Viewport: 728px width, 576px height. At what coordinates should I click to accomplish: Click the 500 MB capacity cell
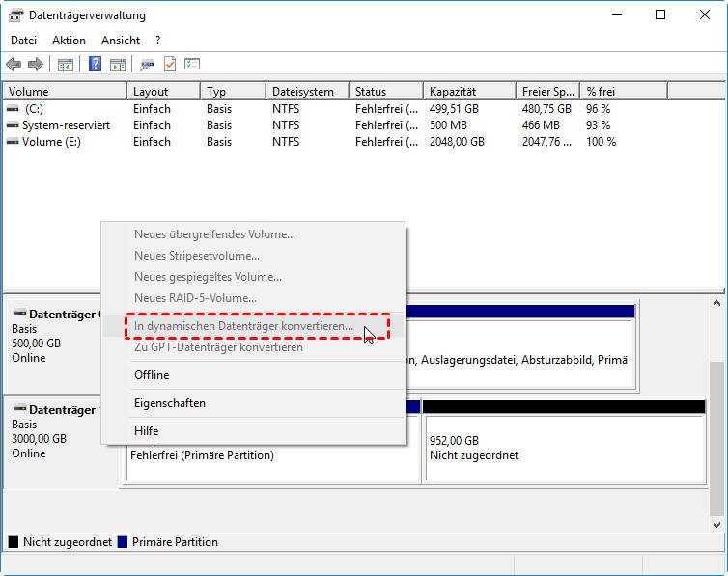point(448,125)
